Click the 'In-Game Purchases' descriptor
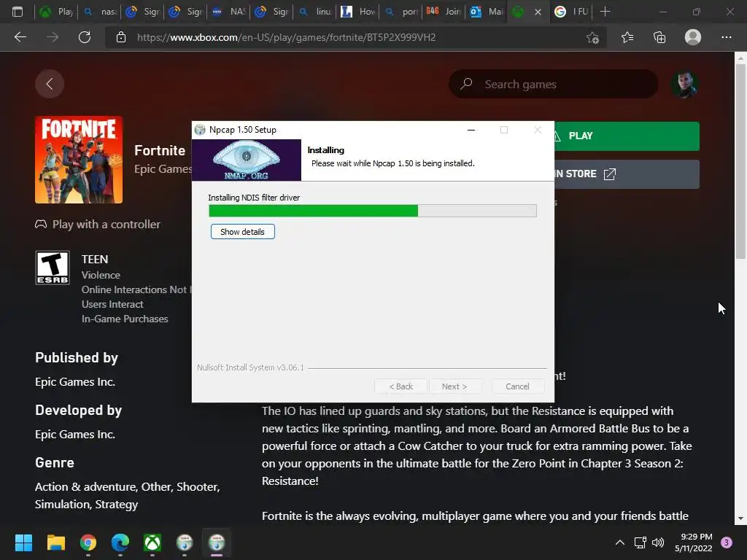Screen dimensions: 747x560 point(125,319)
